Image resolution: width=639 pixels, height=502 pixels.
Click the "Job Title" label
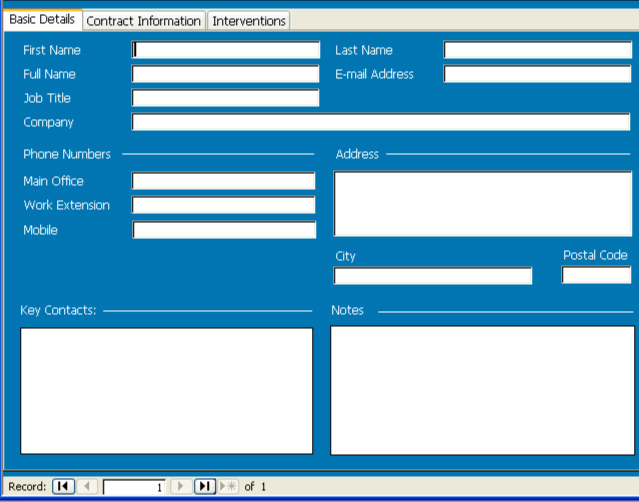[47, 98]
